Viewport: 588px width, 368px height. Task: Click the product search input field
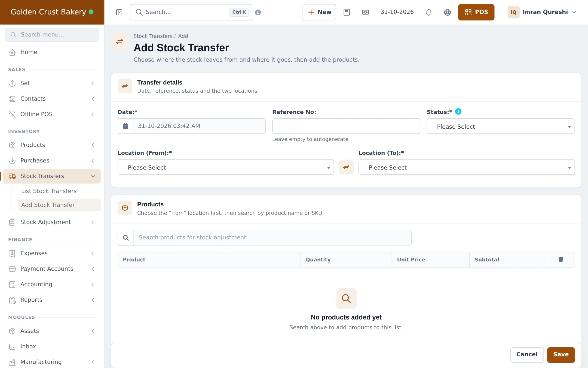tap(272, 238)
